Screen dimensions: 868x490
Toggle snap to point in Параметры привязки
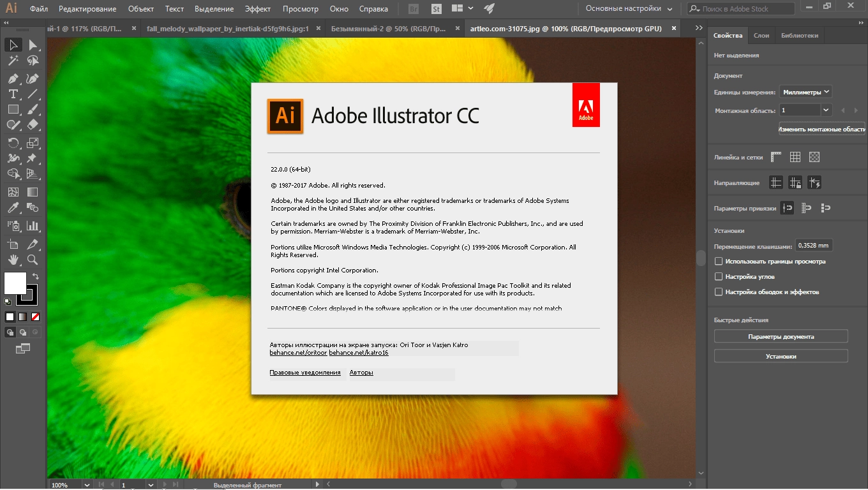point(787,208)
